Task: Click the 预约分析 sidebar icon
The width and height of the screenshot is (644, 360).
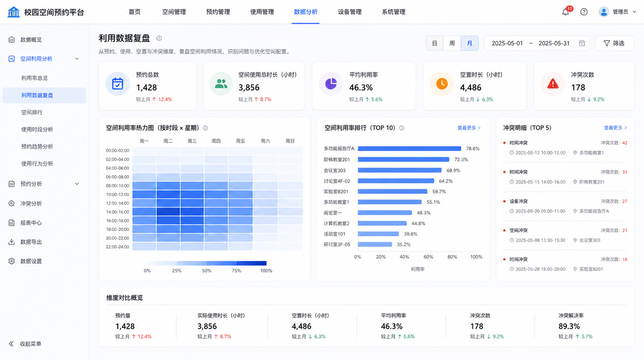Action: pyautogui.click(x=11, y=184)
